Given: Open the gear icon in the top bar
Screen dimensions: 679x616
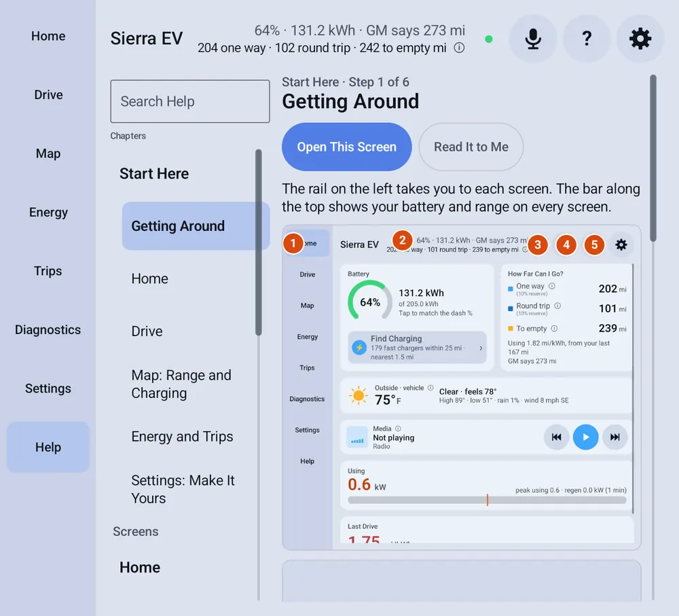Looking at the screenshot, I should [640, 39].
